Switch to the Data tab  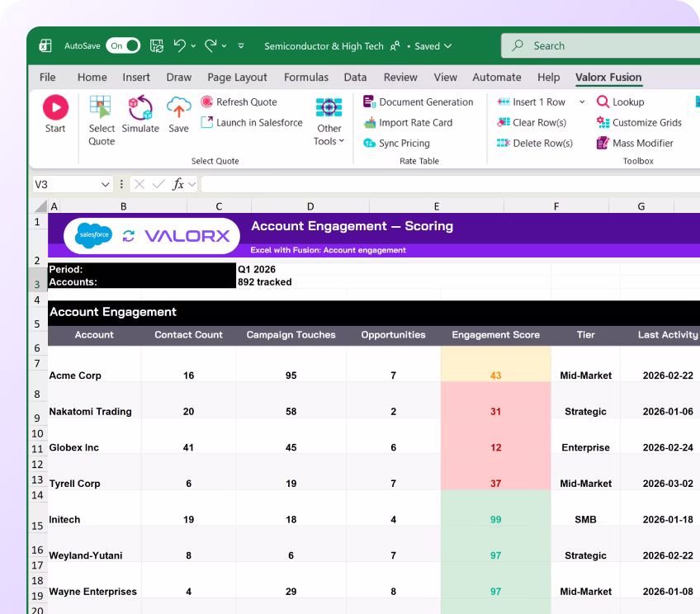click(355, 78)
